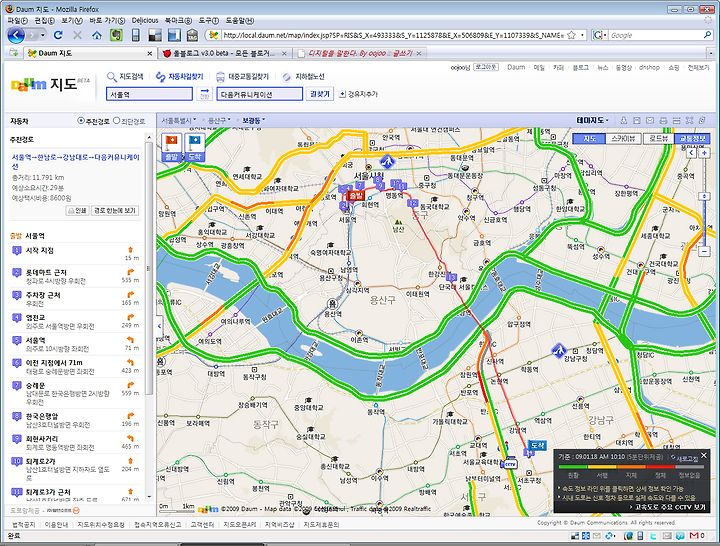Select the 출발 start flag icon

pyautogui.click(x=171, y=147)
